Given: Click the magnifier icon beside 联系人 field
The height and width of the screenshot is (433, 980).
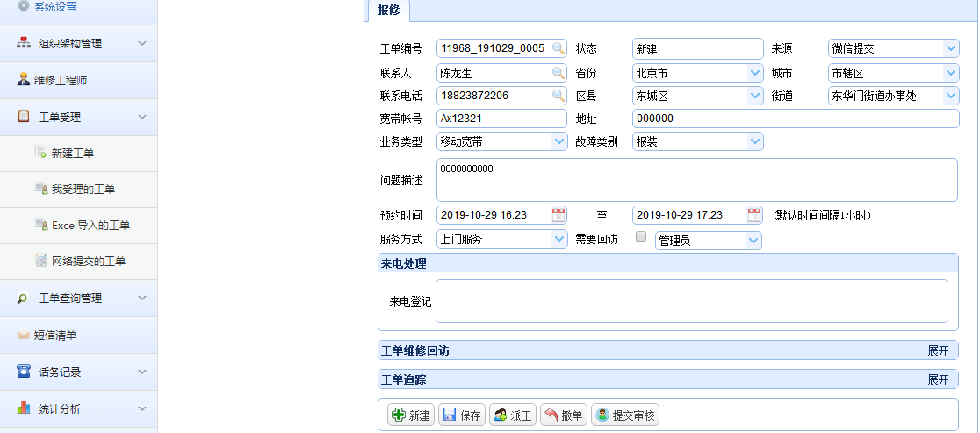Looking at the screenshot, I should coord(558,73).
